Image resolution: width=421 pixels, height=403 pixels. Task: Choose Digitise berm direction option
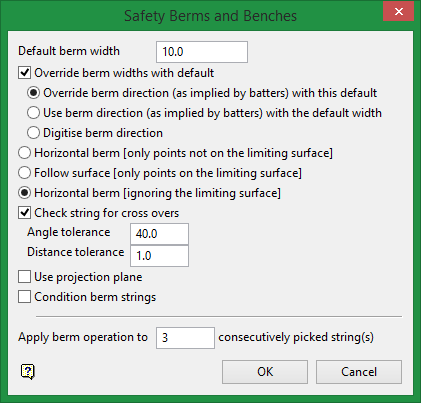[33, 133]
